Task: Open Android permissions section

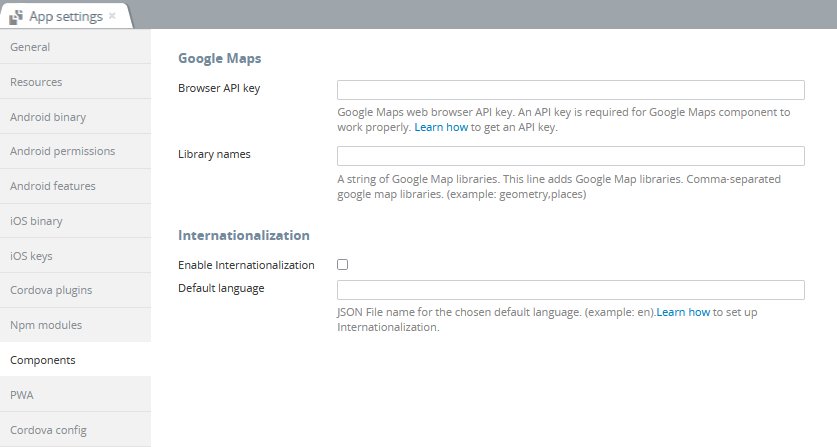Action: 75,151
